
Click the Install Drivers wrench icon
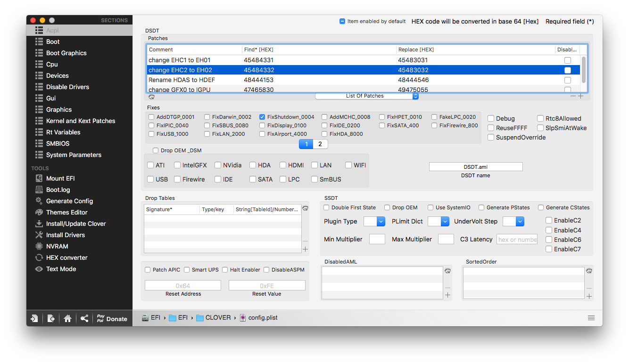(39, 235)
